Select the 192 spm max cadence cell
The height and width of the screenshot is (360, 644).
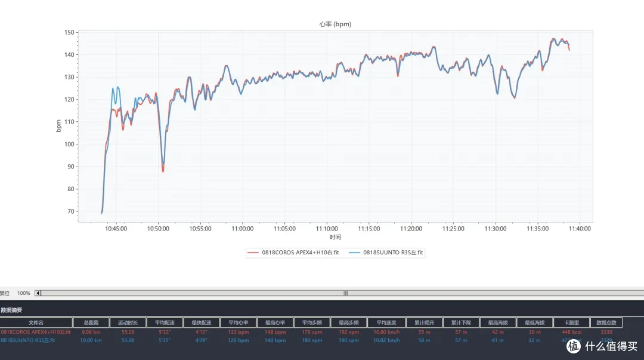pyautogui.click(x=349, y=332)
